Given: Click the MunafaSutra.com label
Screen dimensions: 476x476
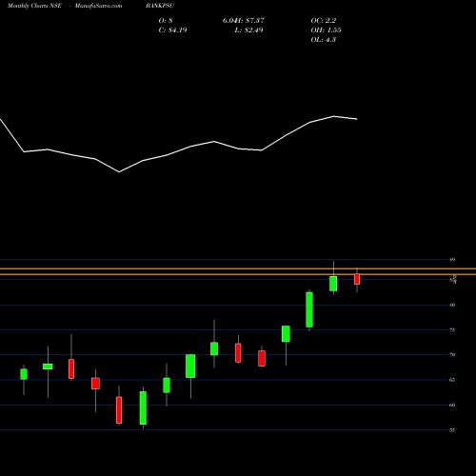Looking at the screenshot, I should click(98, 6).
